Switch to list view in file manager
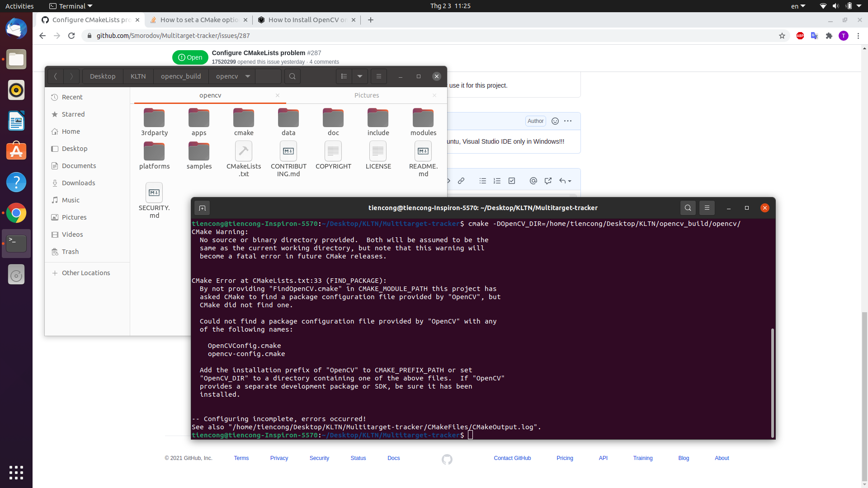The image size is (868, 488). 343,76
